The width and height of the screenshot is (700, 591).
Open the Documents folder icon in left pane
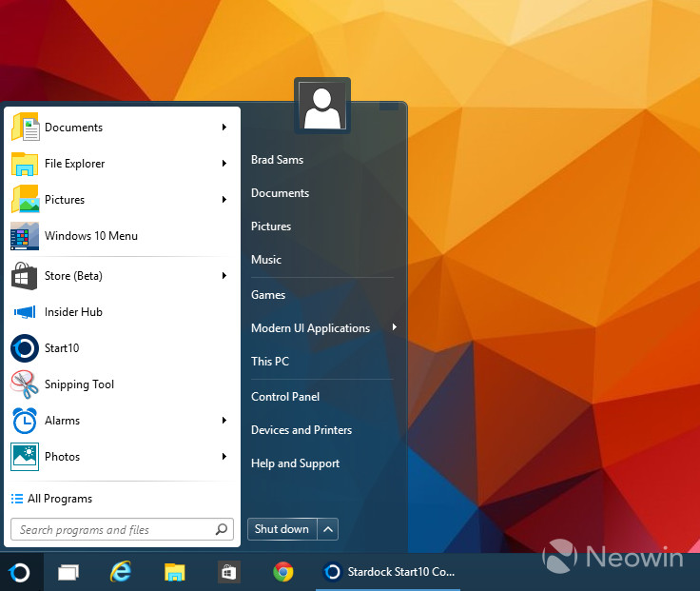click(x=25, y=128)
